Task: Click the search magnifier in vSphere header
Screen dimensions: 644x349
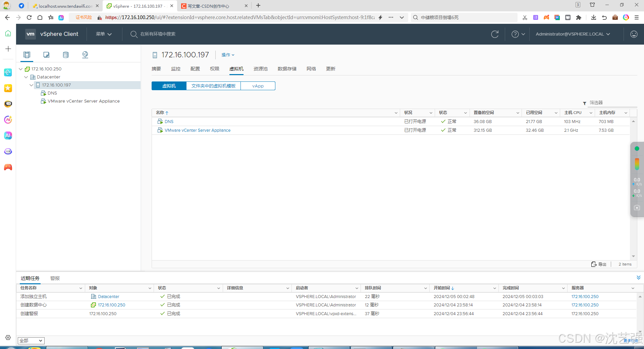Action: [133, 34]
